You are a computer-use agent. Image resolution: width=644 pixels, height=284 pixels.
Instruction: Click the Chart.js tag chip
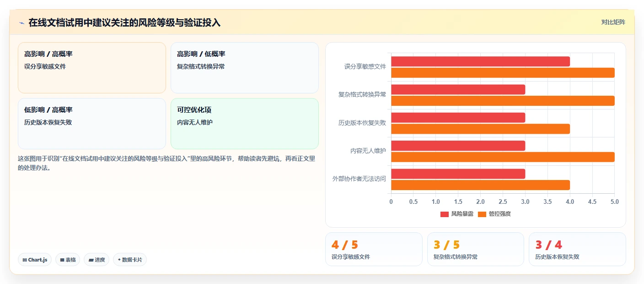point(35,260)
